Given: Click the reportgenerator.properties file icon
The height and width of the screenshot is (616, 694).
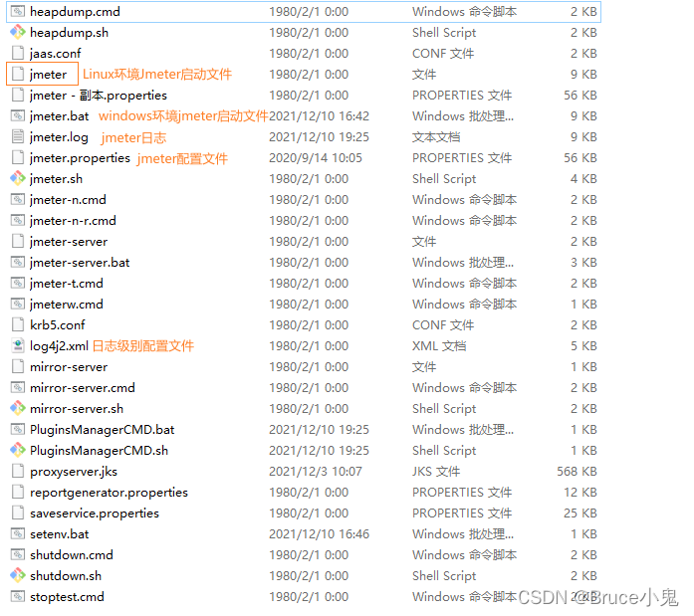Looking at the screenshot, I should click(18, 493).
